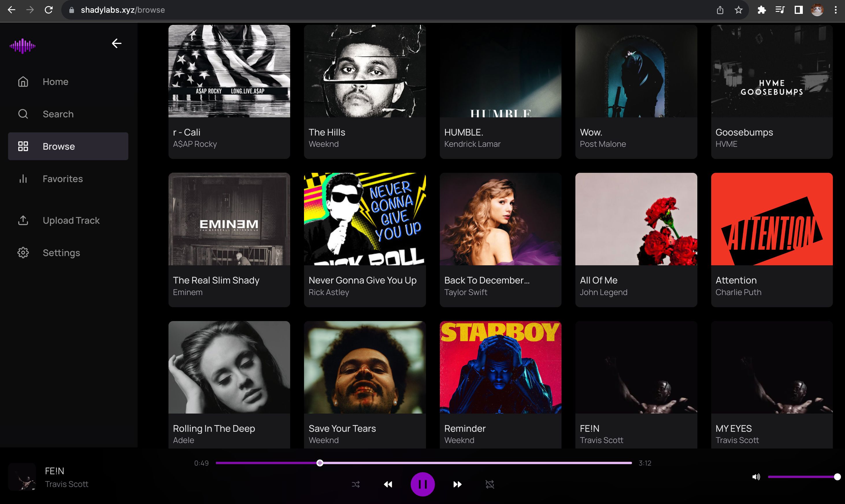Viewport: 845px width, 504px height.
Task: Open browser extensions puzzle icon
Action: tap(761, 10)
